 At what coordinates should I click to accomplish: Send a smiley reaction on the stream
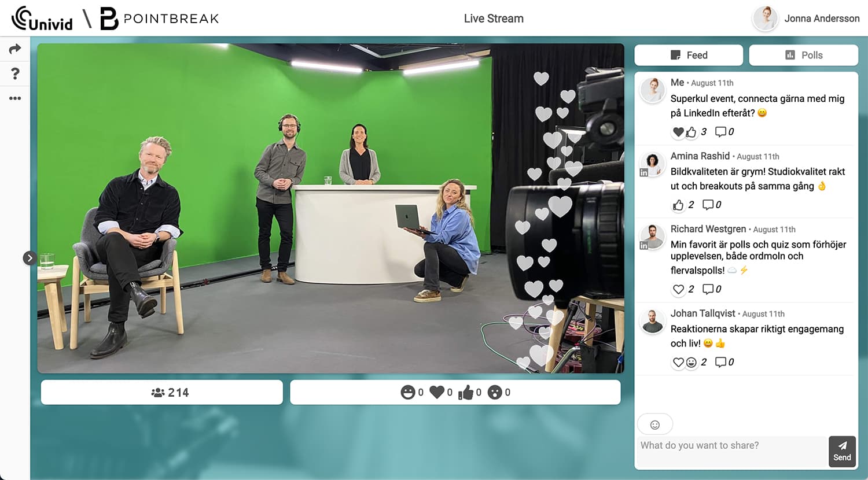point(409,392)
